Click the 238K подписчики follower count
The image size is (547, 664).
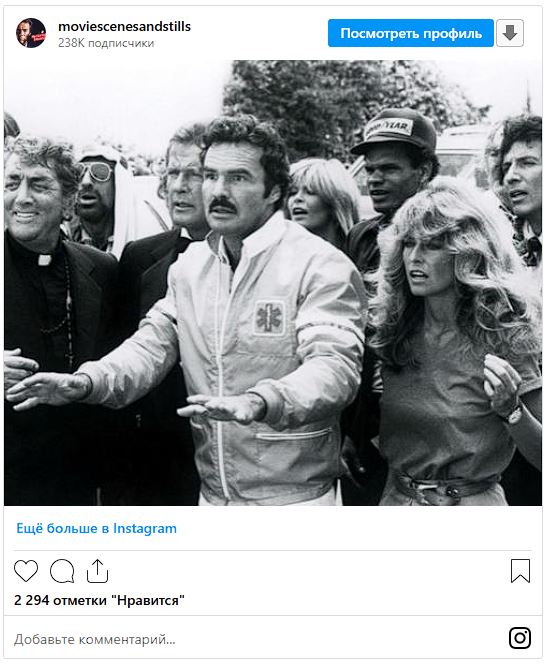pyautogui.click(x=106, y=43)
